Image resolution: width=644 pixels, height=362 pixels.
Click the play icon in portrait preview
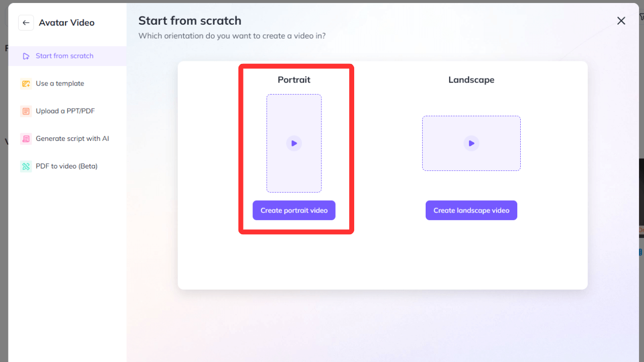(294, 143)
